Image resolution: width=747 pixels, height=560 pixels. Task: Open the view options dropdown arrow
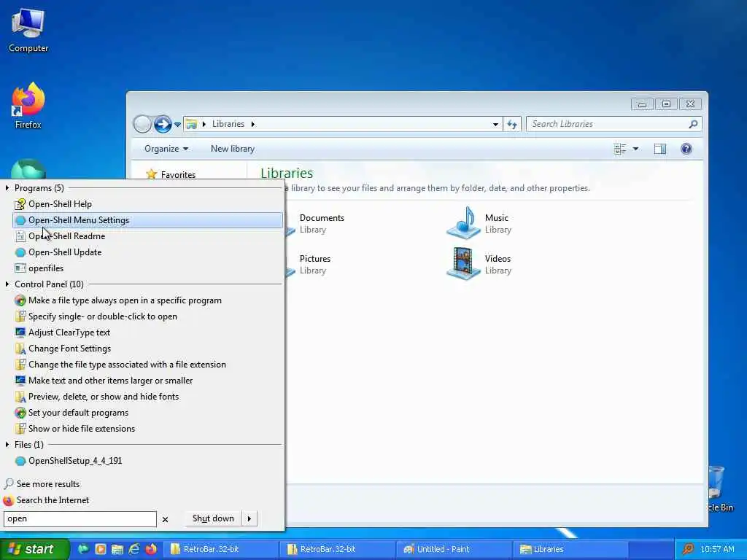click(x=635, y=149)
